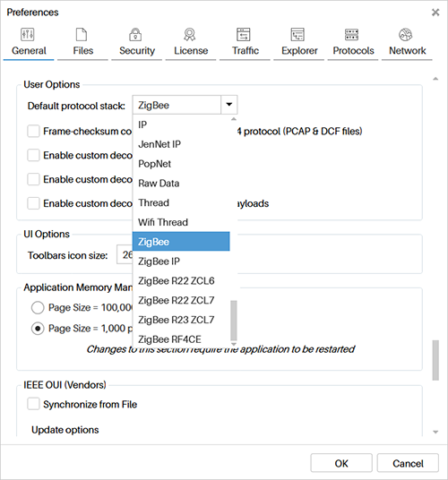Switch to the Traffic tab label

[x=245, y=50]
